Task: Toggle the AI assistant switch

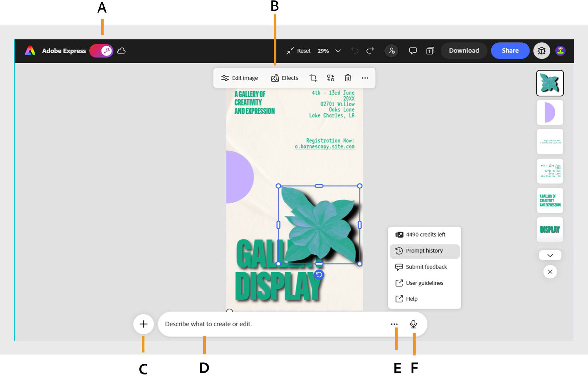Action: 101,51
